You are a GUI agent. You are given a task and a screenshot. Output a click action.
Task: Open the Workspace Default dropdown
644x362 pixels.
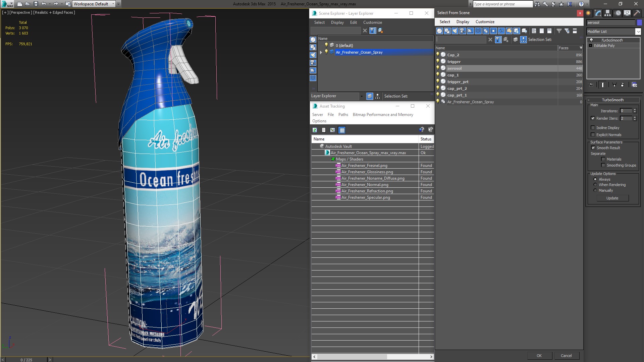113,4
